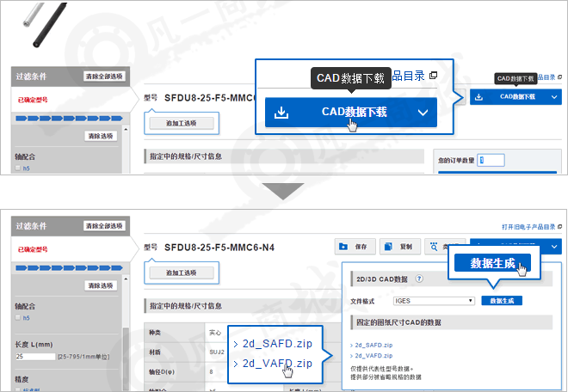Toggle the checkbox under 精度
Screen dimensions: 568x392
[x=18, y=389]
